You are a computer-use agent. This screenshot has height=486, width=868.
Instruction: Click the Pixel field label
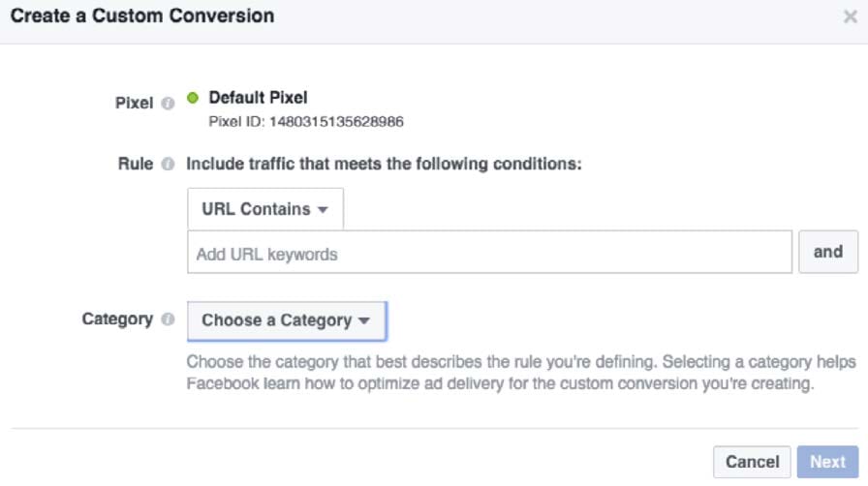tap(134, 103)
